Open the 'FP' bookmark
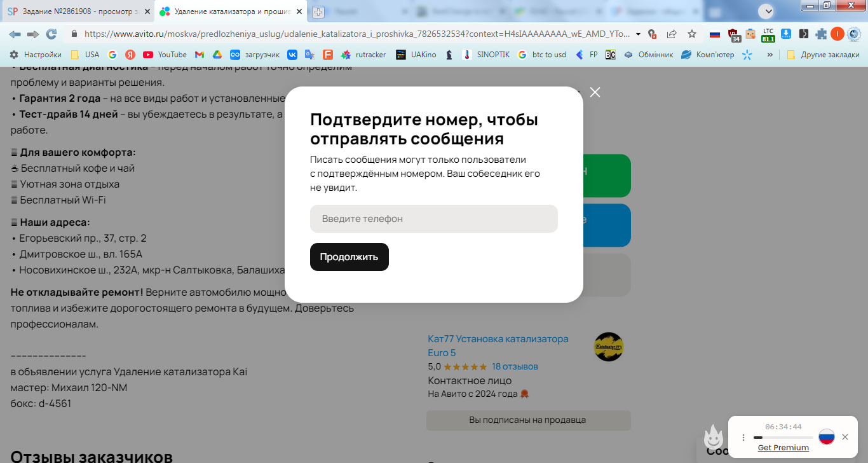The height and width of the screenshot is (463, 868). [x=587, y=55]
